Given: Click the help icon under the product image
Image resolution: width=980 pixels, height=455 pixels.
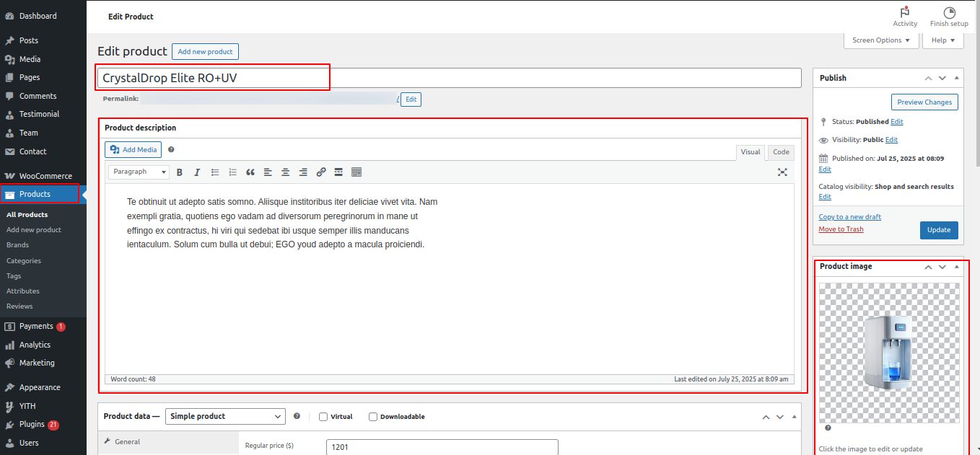Looking at the screenshot, I should pyautogui.click(x=828, y=428).
